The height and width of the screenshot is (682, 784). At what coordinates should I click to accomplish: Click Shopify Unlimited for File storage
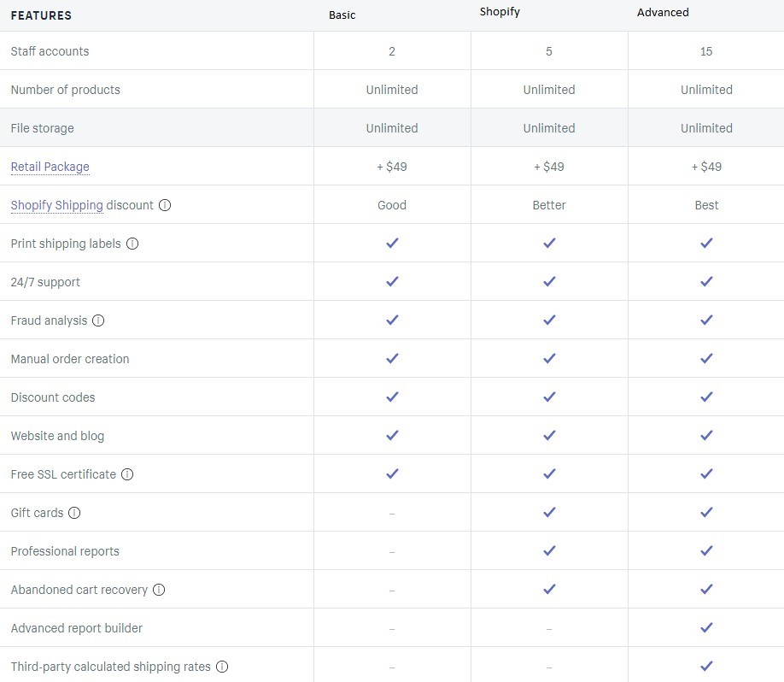click(549, 128)
